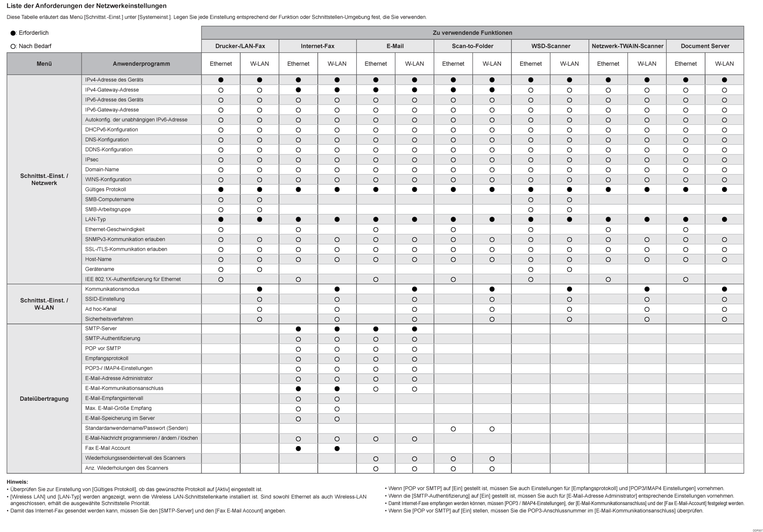Click the Gültiges Protokoll row label
Viewport: 763px width, 532px height.
coord(106,189)
